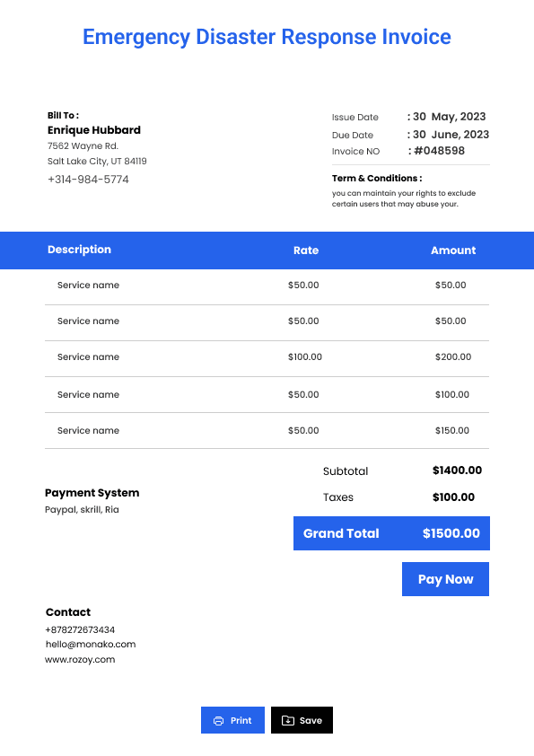534x756 pixels.
Task: Click the Emergency Disaster Response Invoice title
Action: 267,37
